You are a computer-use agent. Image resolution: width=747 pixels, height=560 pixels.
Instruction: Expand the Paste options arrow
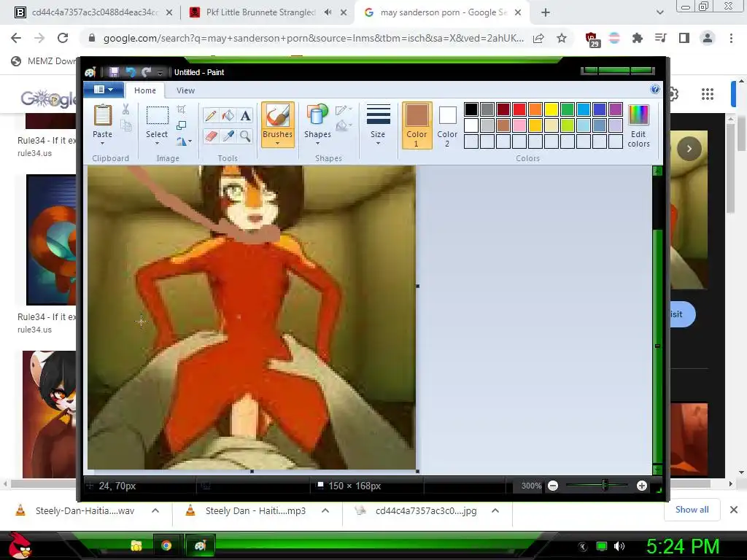point(102,143)
